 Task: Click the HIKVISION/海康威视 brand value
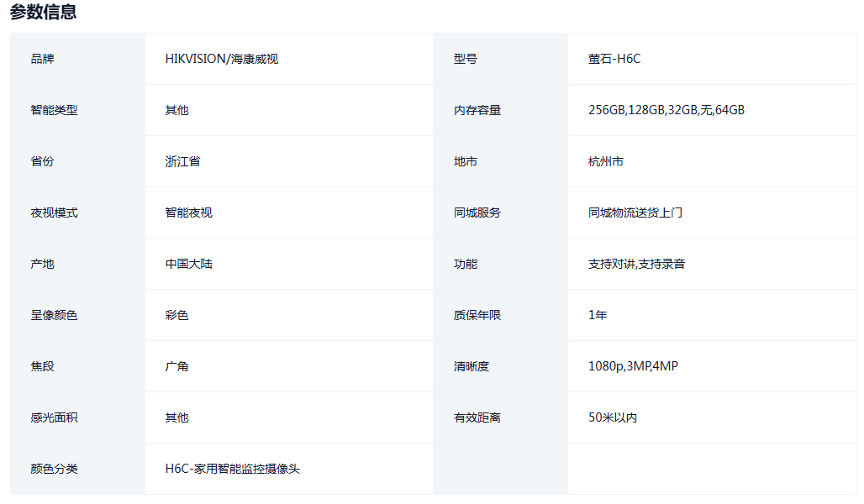click(222, 59)
